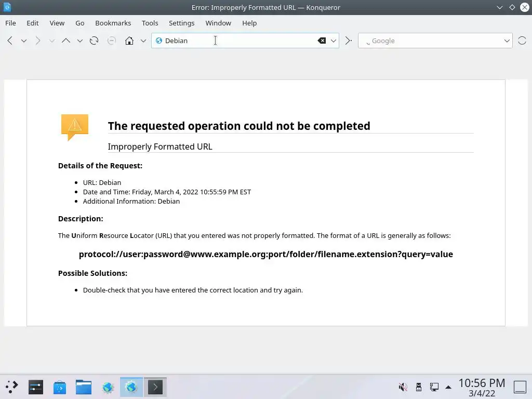This screenshot has width=532, height=399.
Task: Open the Home button dropdown arrow
Action: click(143, 41)
